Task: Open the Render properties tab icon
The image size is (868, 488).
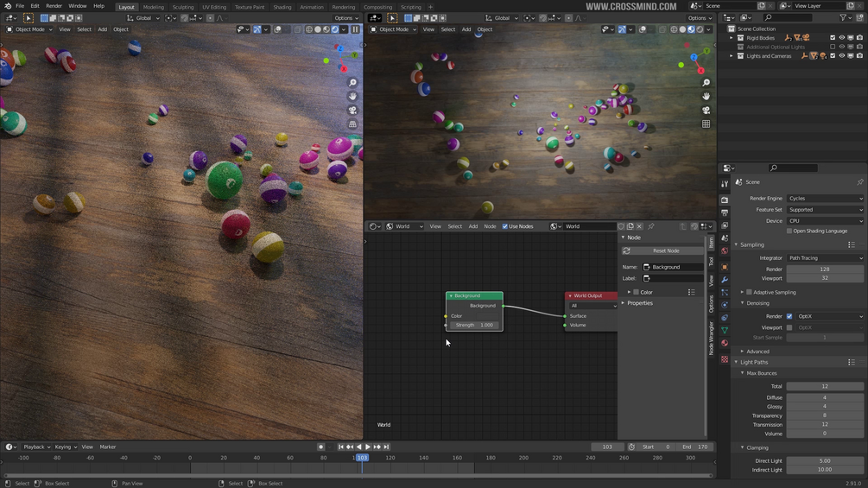Action: click(x=725, y=200)
